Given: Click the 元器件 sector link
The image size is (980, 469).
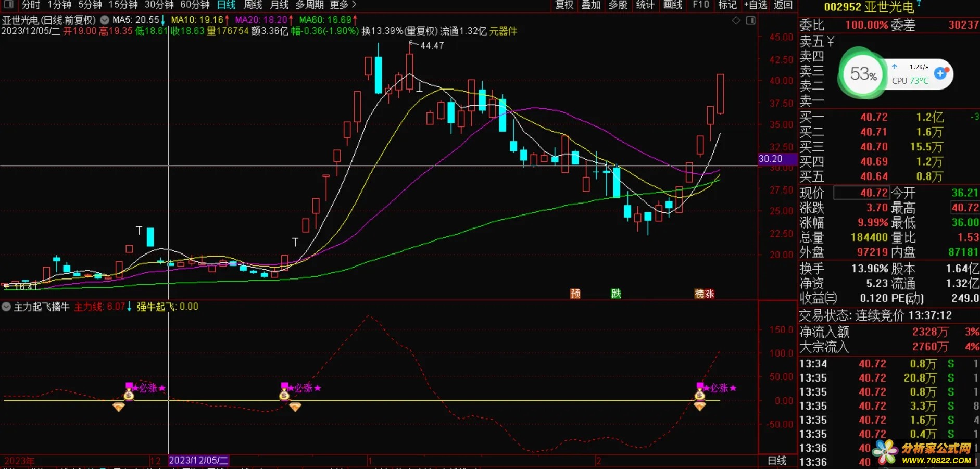Looking at the screenshot, I should [x=503, y=31].
